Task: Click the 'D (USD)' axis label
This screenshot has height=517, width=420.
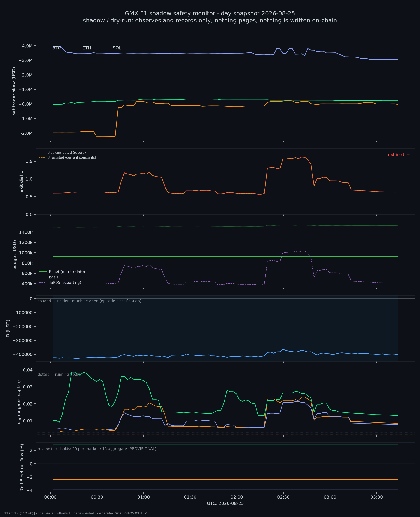Action: click(8, 328)
